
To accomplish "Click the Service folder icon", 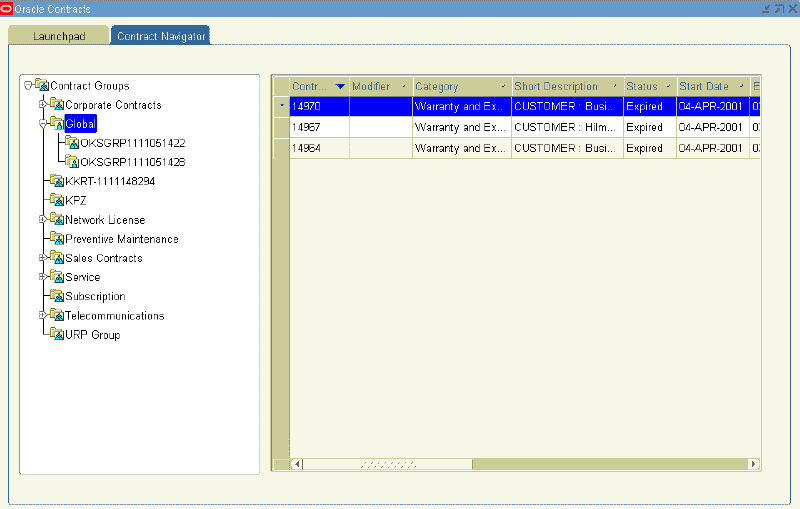I will 57,276.
